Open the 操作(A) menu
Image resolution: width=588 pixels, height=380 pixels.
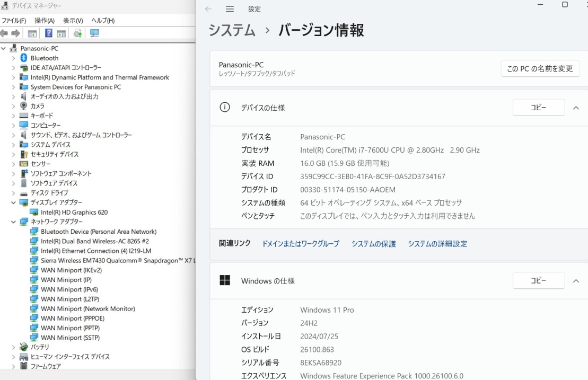tap(45, 21)
